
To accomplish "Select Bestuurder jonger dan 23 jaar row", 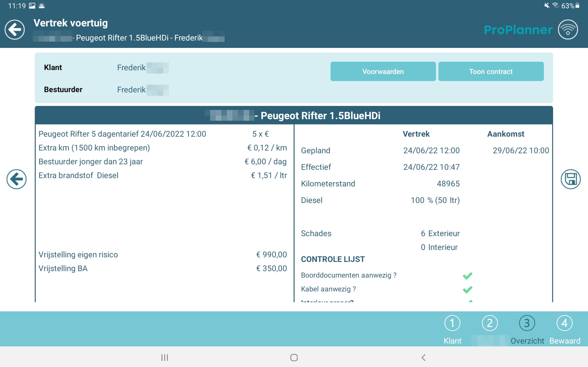I will [163, 162].
